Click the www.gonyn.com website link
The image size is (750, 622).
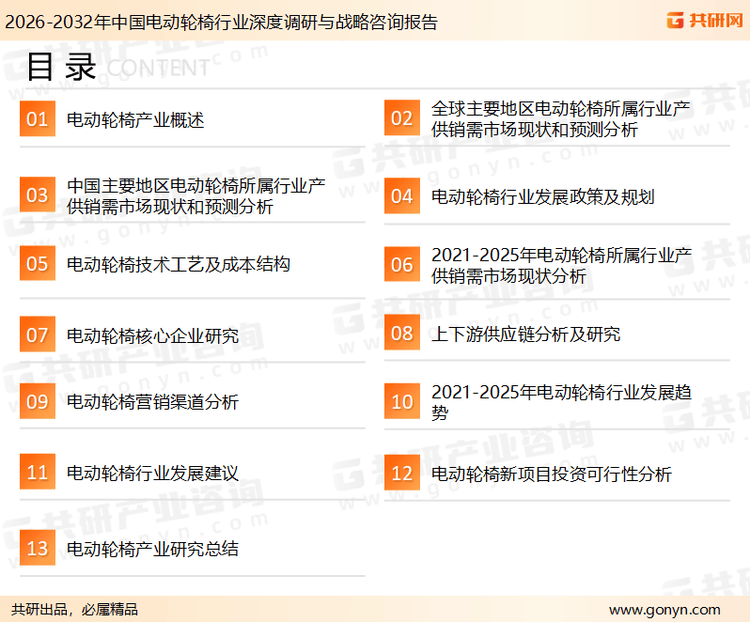click(x=664, y=609)
